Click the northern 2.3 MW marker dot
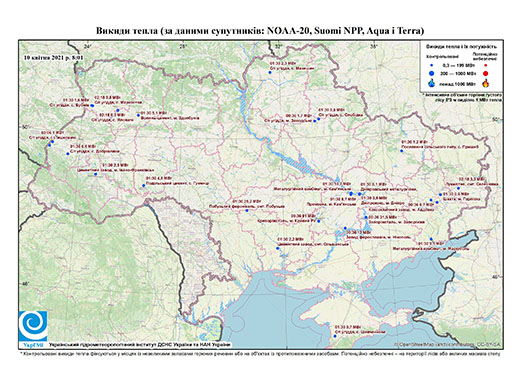 coord(270,72)
